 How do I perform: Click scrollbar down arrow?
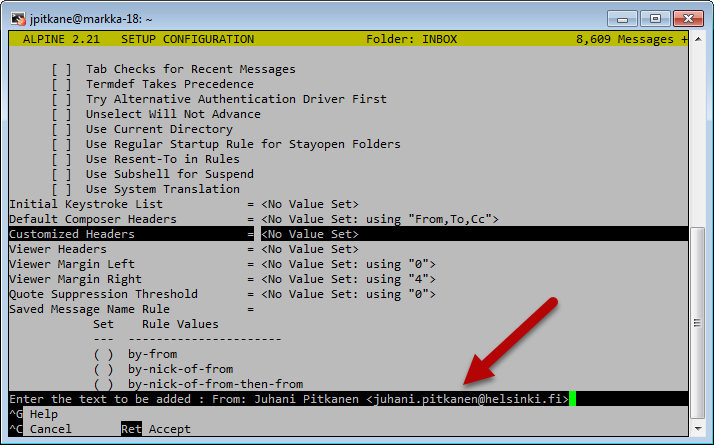698,429
